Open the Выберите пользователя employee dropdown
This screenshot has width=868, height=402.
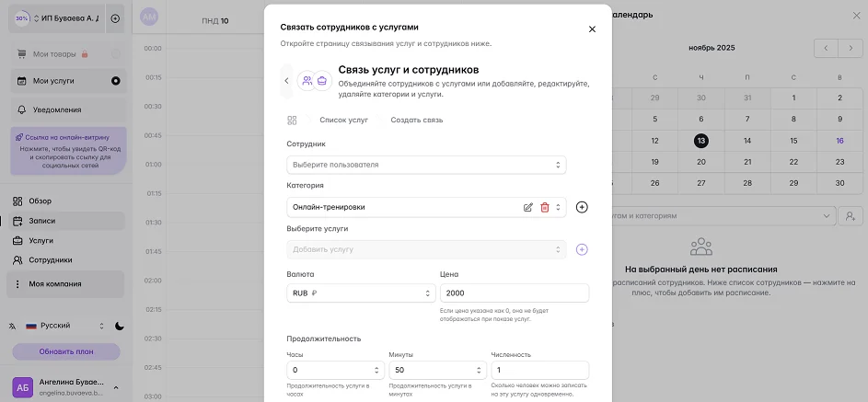pyautogui.click(x=425, y=165)
